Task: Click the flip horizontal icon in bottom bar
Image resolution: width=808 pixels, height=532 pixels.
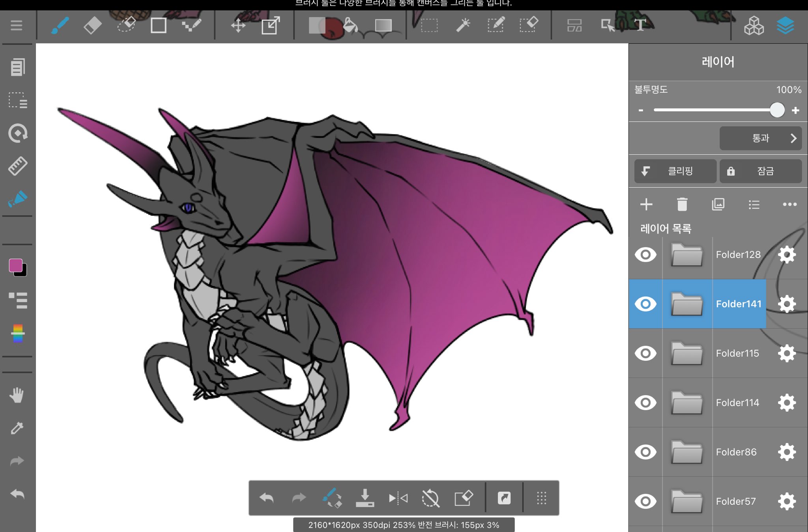Action: coord(398,498)
